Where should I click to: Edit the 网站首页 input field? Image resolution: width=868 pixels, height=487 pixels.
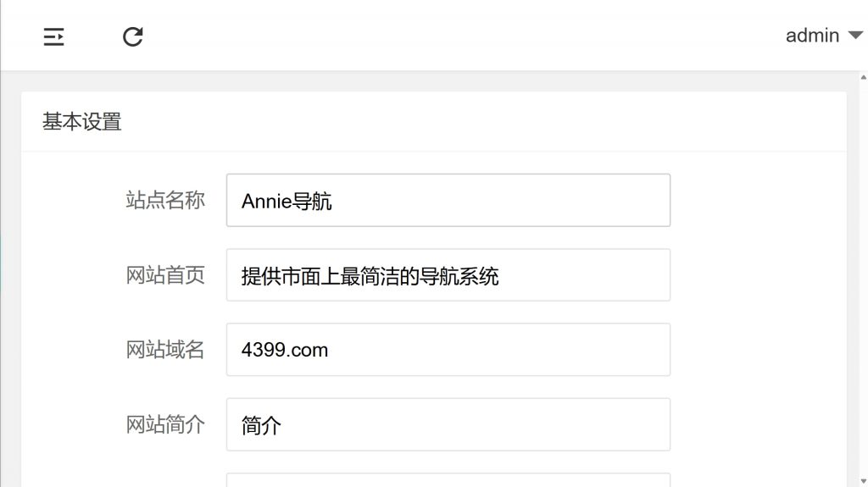point(448,275)
